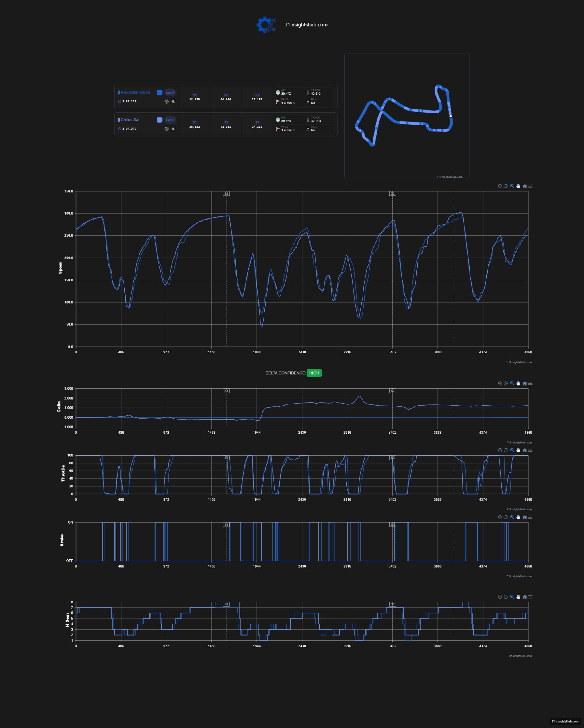Open the N Gear chart hamburger menu

coord(530,597)
